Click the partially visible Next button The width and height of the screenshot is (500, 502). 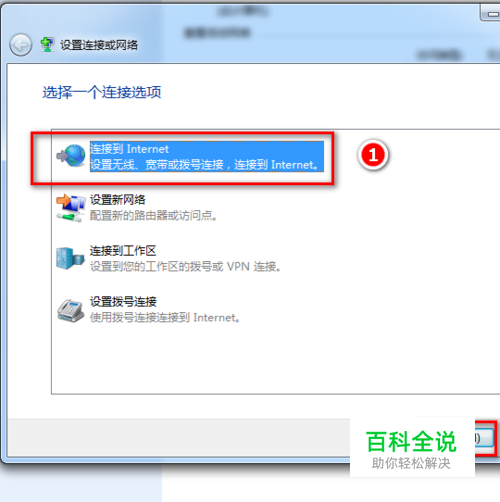(x=485, y=438)
